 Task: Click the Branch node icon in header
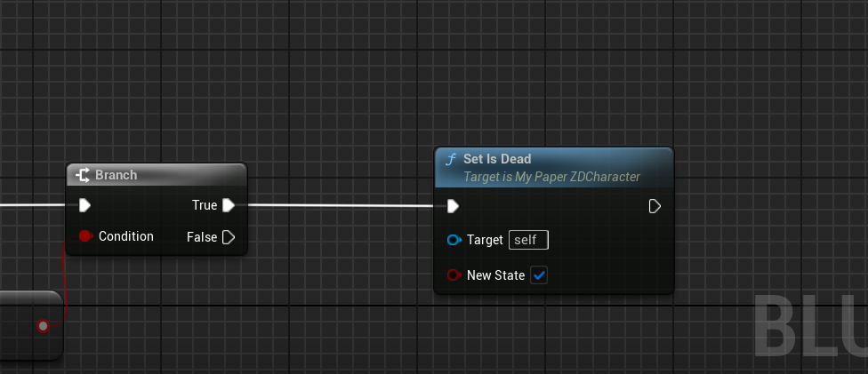(83, 175)
